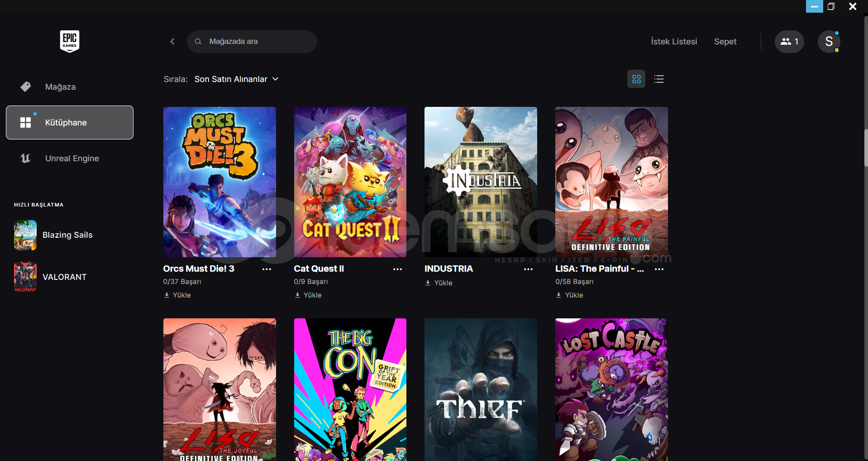868x461 pixels.
Task: Click the Unreal Engine logo icon
Action: 26,158
